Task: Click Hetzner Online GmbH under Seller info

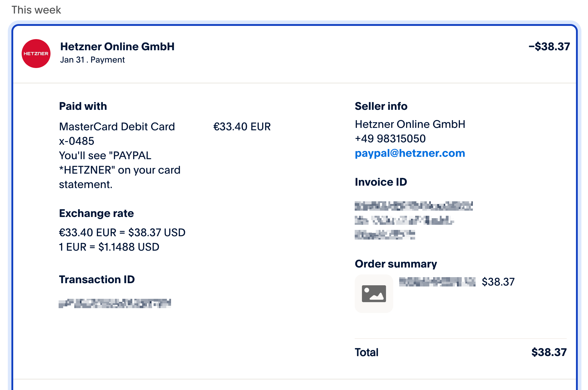Action: [410, 124]
